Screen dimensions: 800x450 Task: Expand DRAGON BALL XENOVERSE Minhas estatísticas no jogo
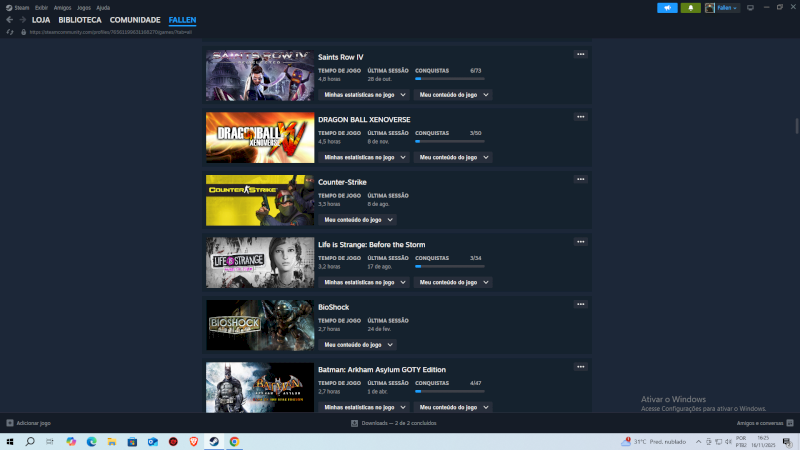tap(364, 157)
